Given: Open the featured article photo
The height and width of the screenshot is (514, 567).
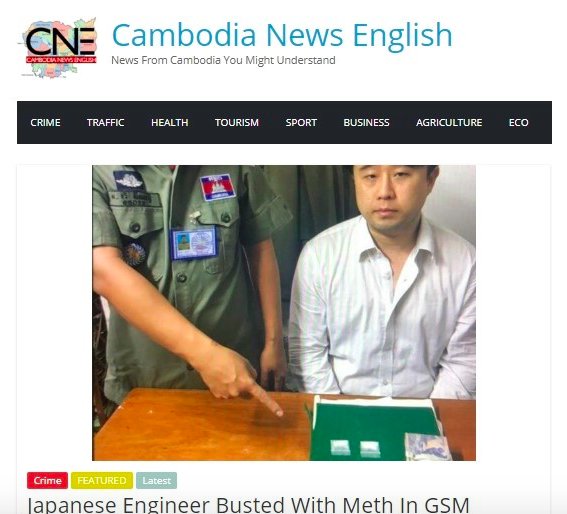Looking at the screenshot, I should [x=284, y=313].
